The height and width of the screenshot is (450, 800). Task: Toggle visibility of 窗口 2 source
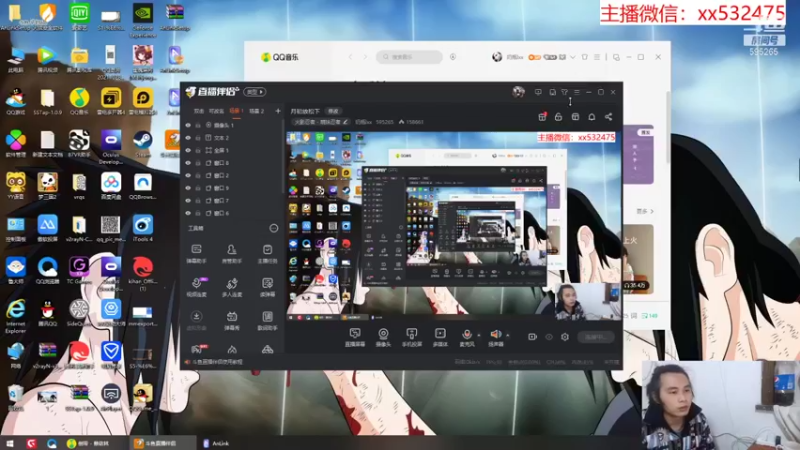pyautogui.click(x=188, y=176)
